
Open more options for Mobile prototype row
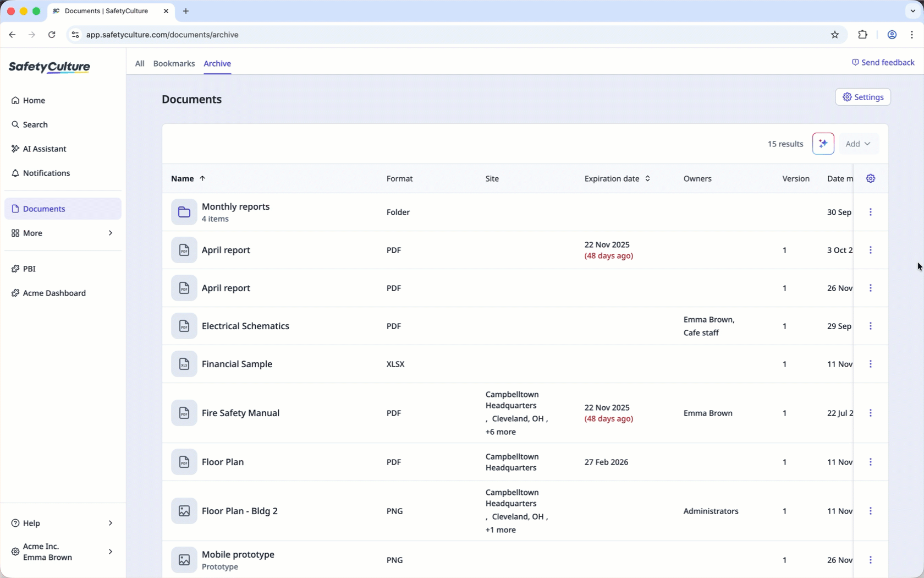click(871, 560)
